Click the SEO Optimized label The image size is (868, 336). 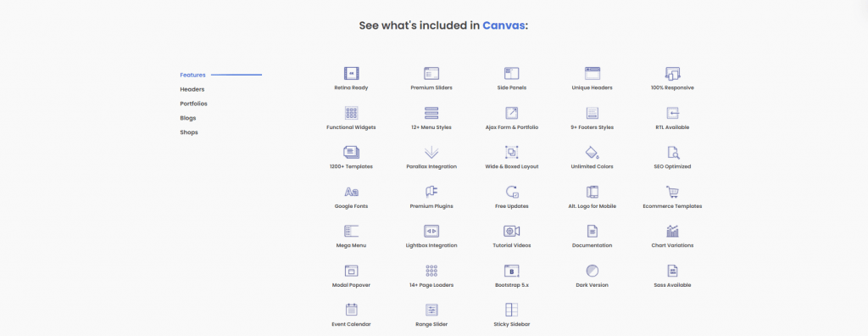coord(672,167)
